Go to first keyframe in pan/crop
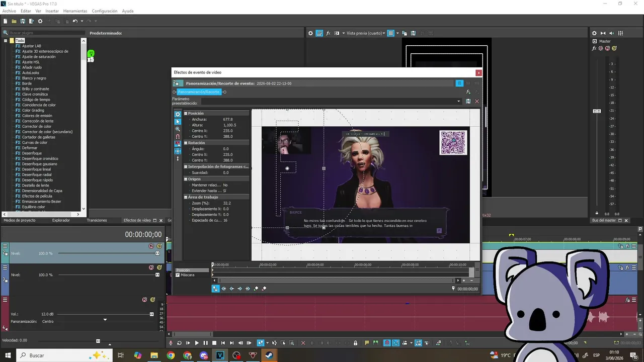 pyautogui.click(x=224, y=289)
